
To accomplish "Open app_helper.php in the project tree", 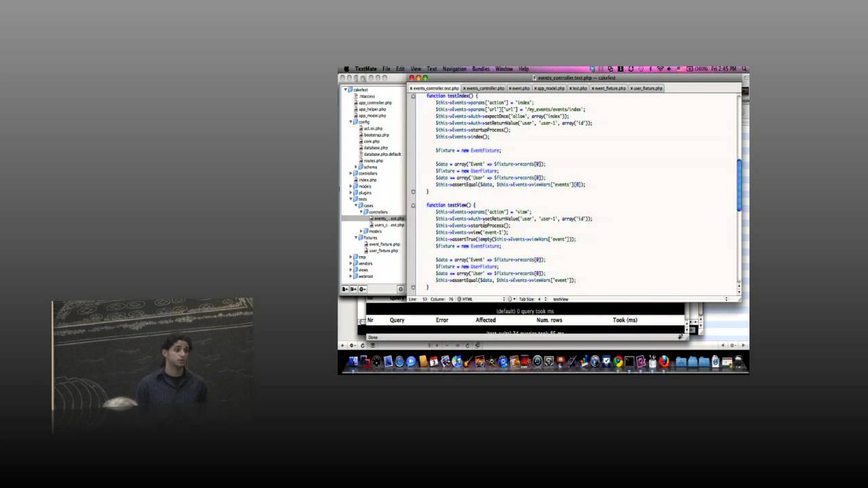I will [x=372, y=109].
